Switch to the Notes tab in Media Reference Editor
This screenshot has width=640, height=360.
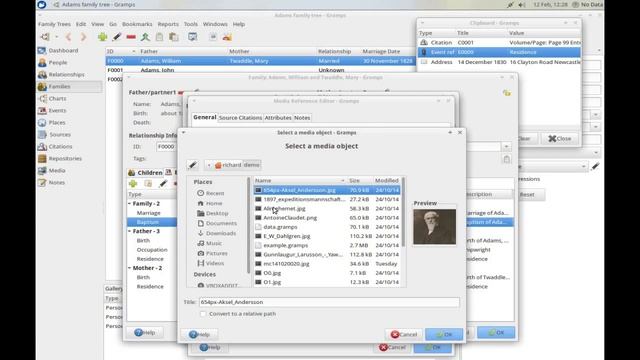point(302,118)
